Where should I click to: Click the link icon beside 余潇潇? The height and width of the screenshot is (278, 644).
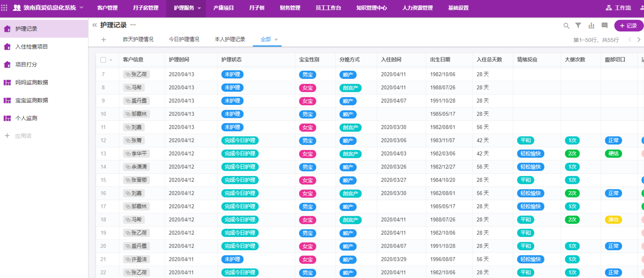[128, 167]
